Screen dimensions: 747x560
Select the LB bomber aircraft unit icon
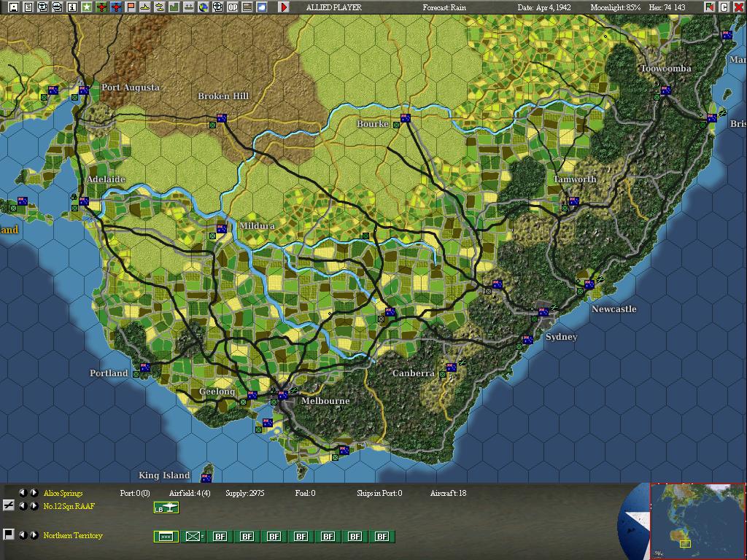coord(166,507)
